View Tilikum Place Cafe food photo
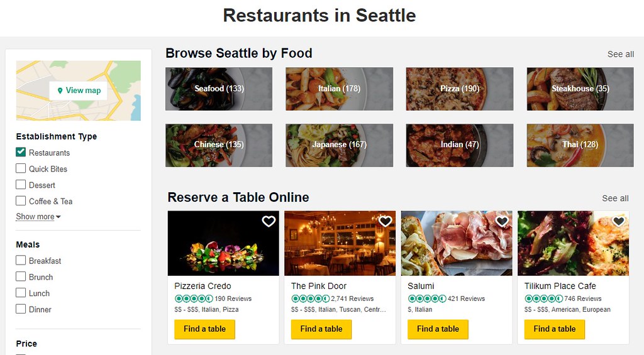The height and width of the screenshot is (355, 644). pos(574,243)
